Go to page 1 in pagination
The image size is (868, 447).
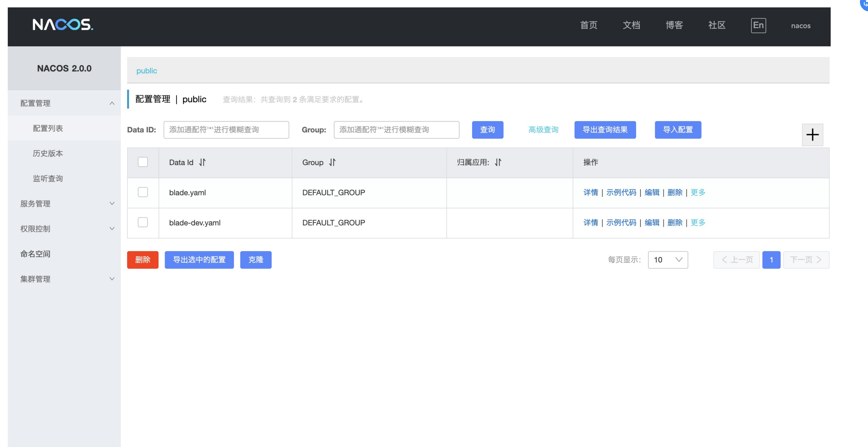pyautogui.click(x=771, y=260)
